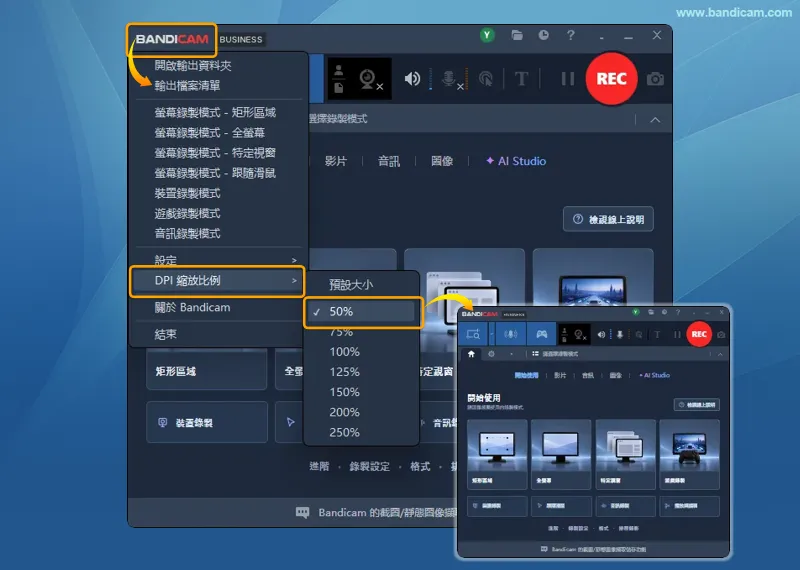Image resolution: width=800 pixels, height=570 pixels.
Task: Click 結束 to exit from menu
Action: click(x=165, y=334)
